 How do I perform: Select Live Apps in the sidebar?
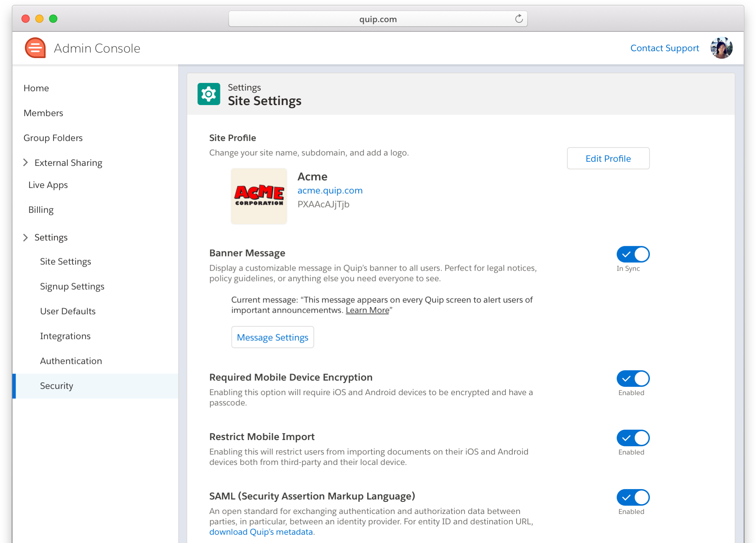(x=48, y=185)
